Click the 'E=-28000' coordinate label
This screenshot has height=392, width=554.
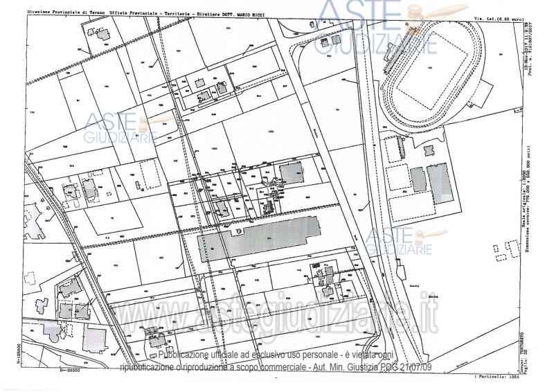click(71, 371)
